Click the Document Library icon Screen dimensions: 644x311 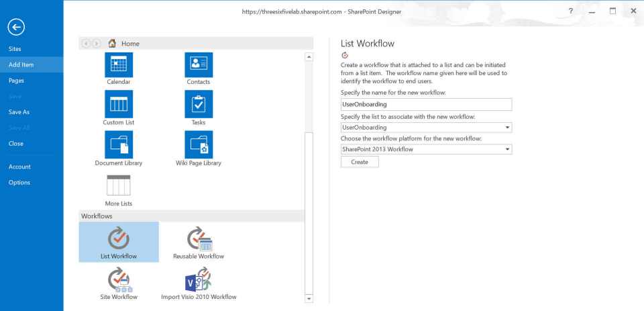pos(119,144)
